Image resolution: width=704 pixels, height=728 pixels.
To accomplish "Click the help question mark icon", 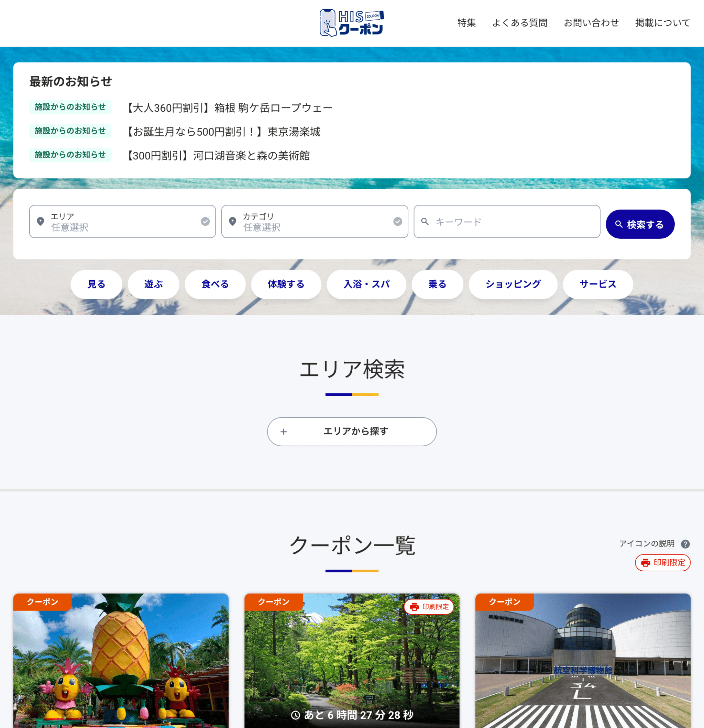I will click(685, 544).
